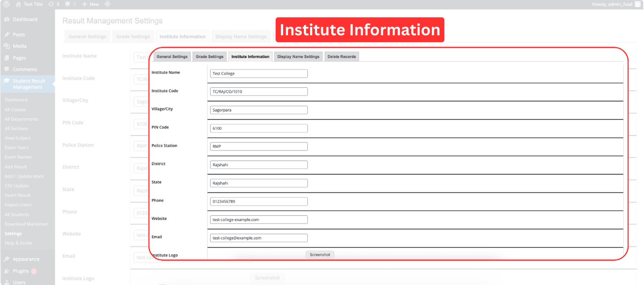Viewport: 644px width, 285px height.
Task: Click the admin_fuad avatar image
Action: point(637,4)
